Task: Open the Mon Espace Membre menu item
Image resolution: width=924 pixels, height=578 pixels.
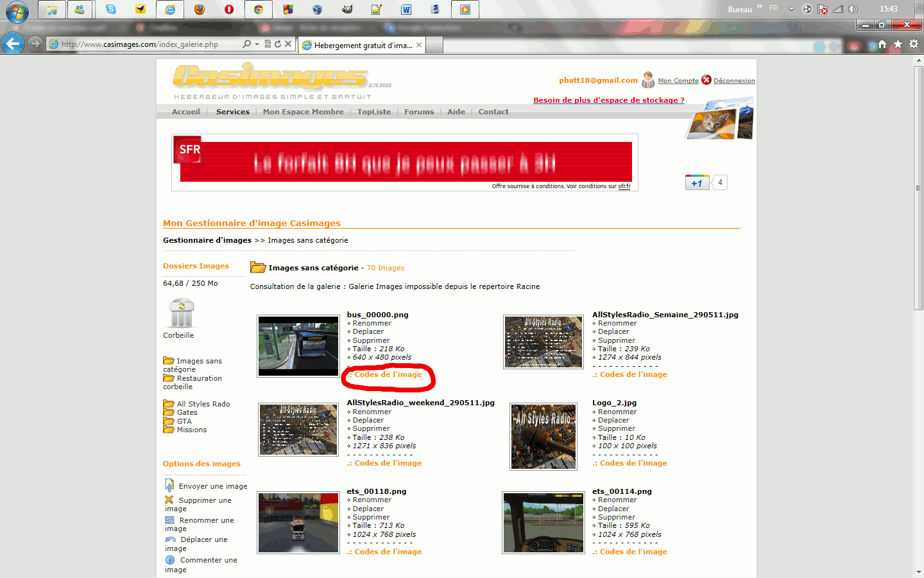Action: pyautogui.click(x=304, y=112)
